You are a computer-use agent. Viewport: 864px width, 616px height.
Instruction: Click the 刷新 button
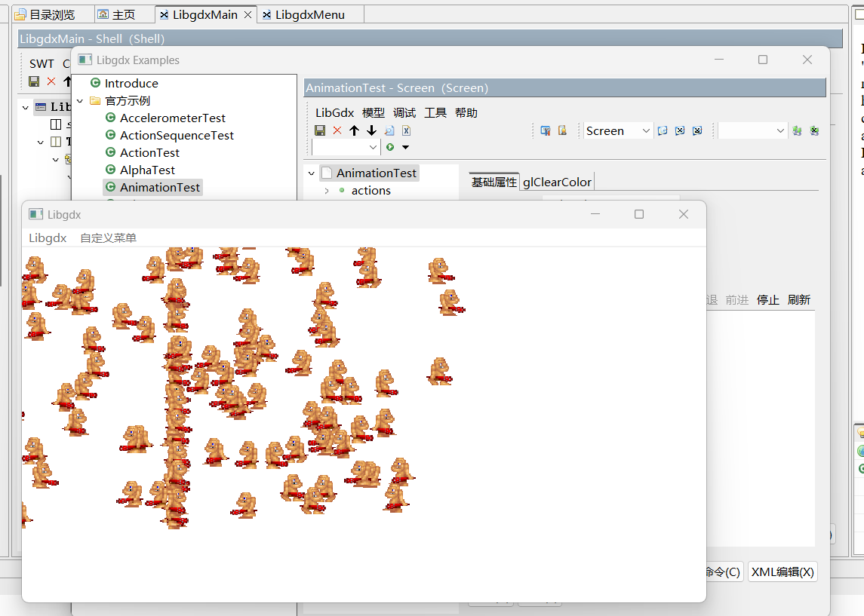pyautogui.click(x=799, y=300)
